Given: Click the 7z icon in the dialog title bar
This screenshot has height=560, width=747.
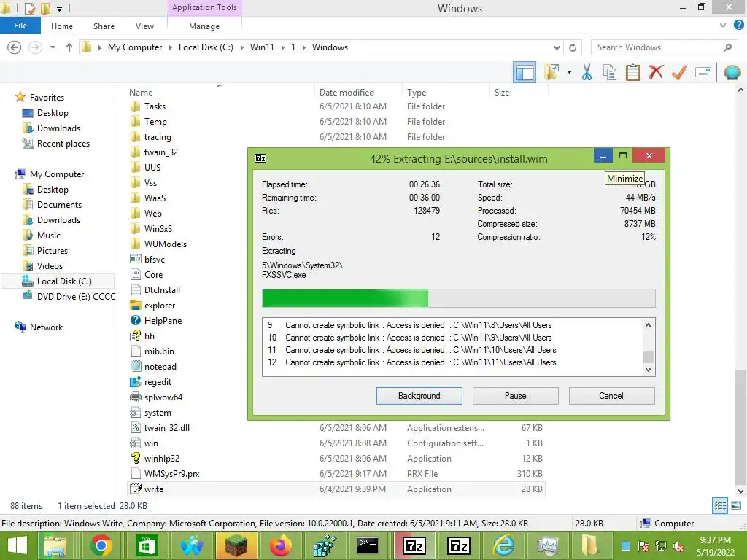Looking at the screenshot, I should [x=260, y=158].
